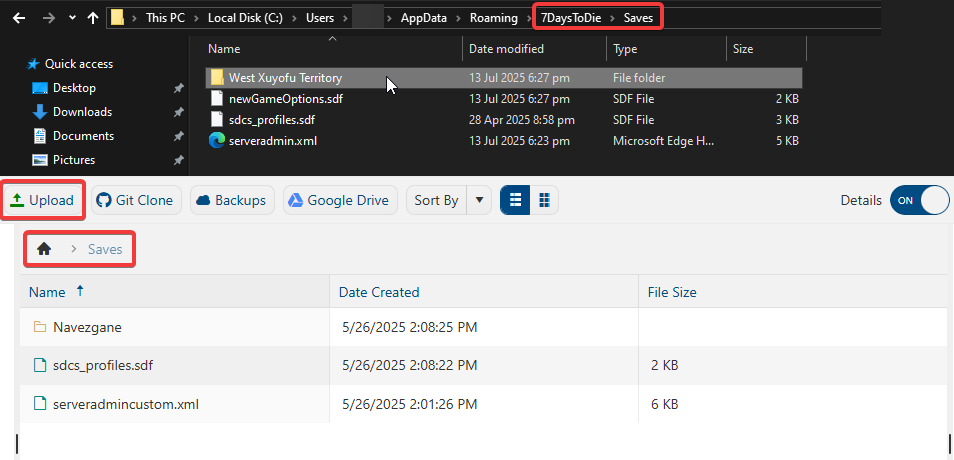Go up one folder level arrow
This screenshot has height=460, width=954.
click(92, 18)
